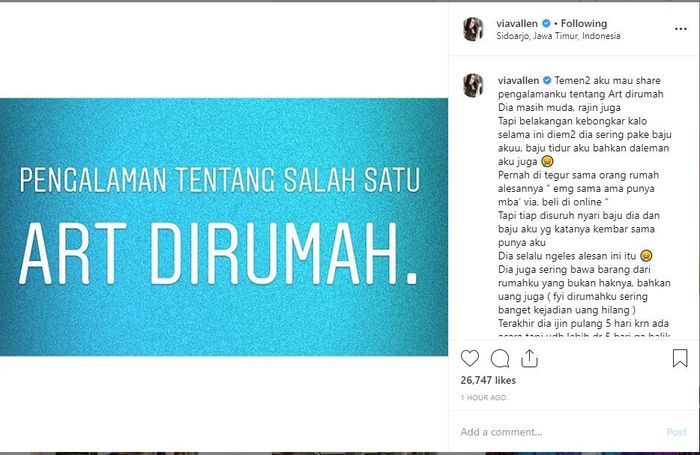Click the 1 HOUR AGO timestamp
Viewport: 700px width, 455px height.
(483, 397)
